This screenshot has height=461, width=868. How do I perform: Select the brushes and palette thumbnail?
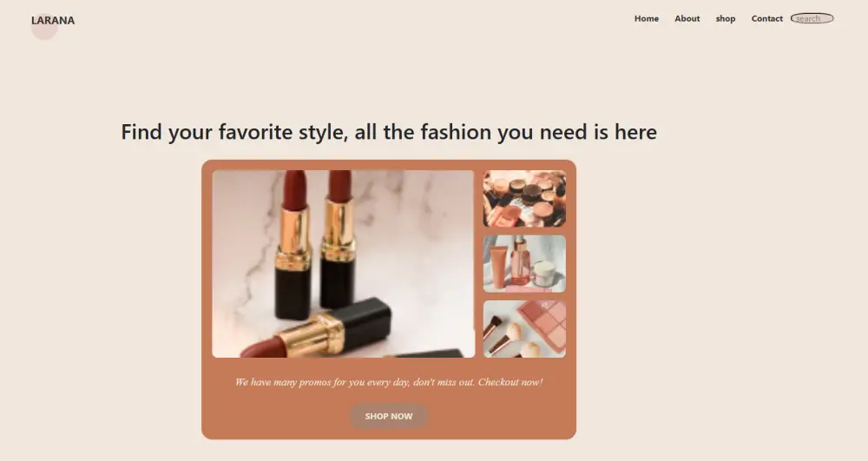[524, 329]
